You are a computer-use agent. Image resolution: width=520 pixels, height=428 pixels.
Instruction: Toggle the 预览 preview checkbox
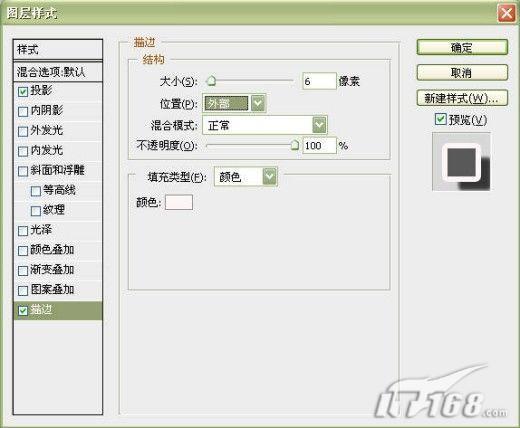click(441, 119)
